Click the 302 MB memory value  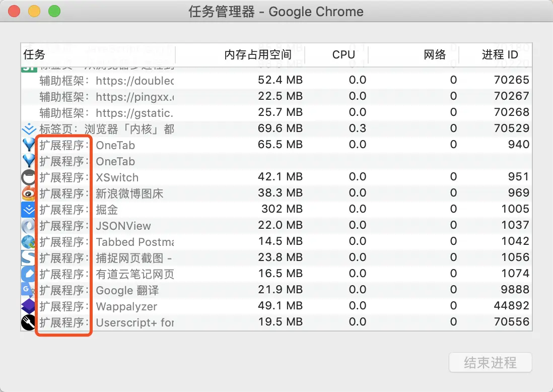[x=282, y=209]
